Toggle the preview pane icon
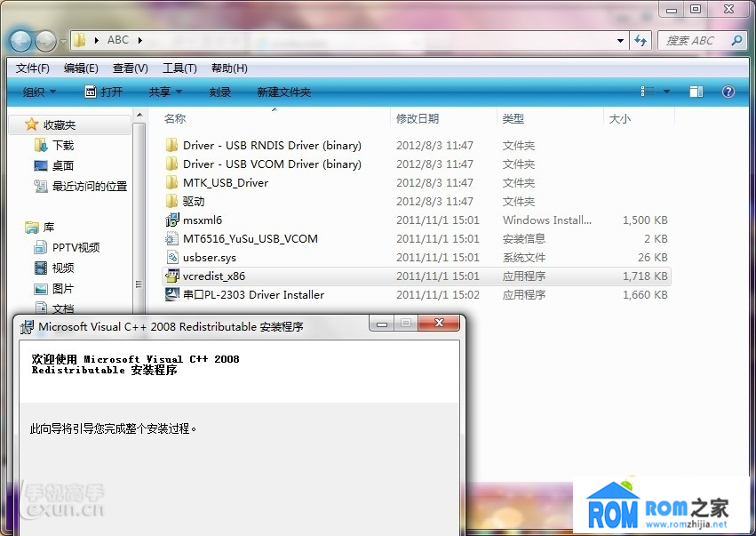Image resolution: width=756 pixels, height=536 pixels. point(696,91)
